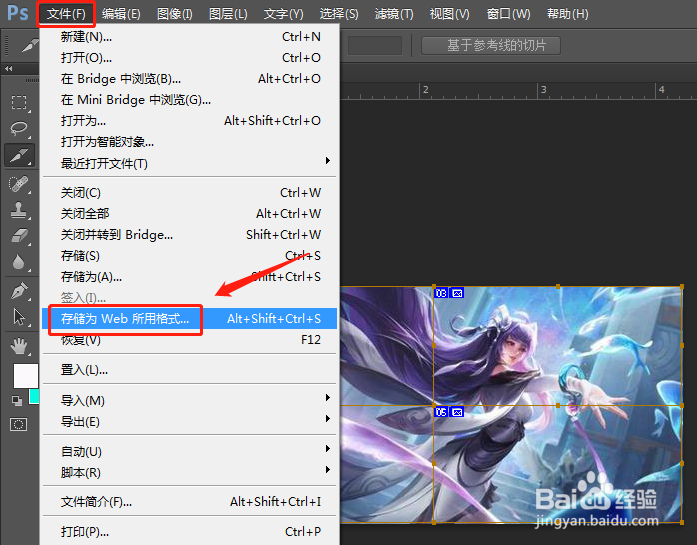Choose Browse in Bridge (在 Bridge 中浏览)

click(189, 79)
